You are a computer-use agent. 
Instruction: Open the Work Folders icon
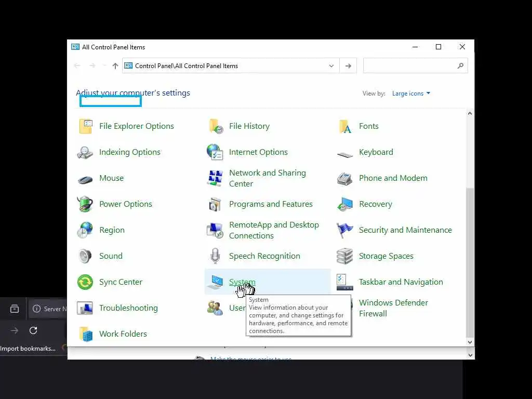(x=86, y=334)
